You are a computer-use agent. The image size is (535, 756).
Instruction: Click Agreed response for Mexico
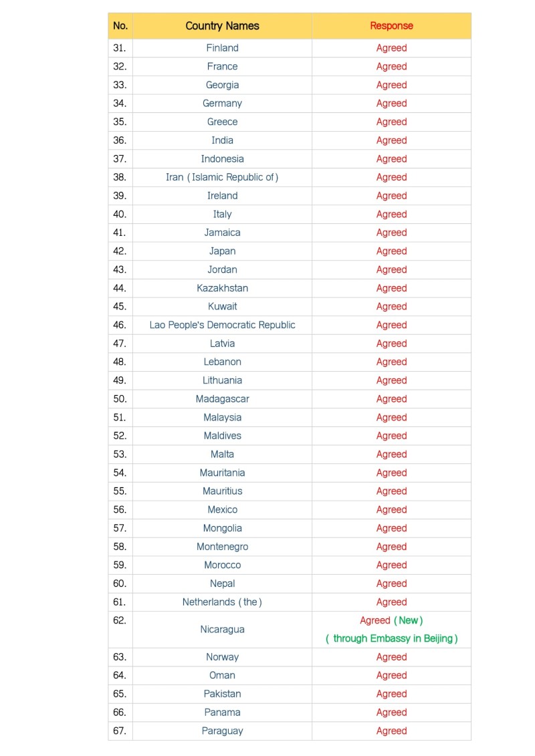pos(391,509)
